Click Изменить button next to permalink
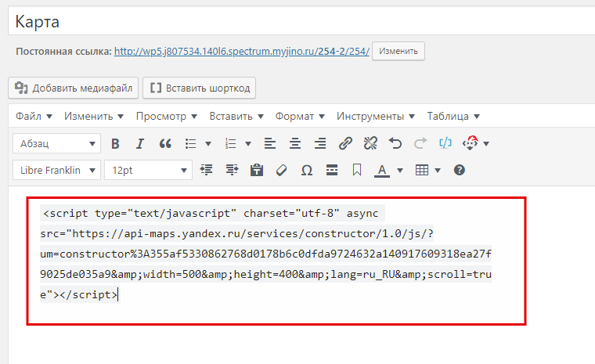595x364 pixels. (x=398, y=51)
